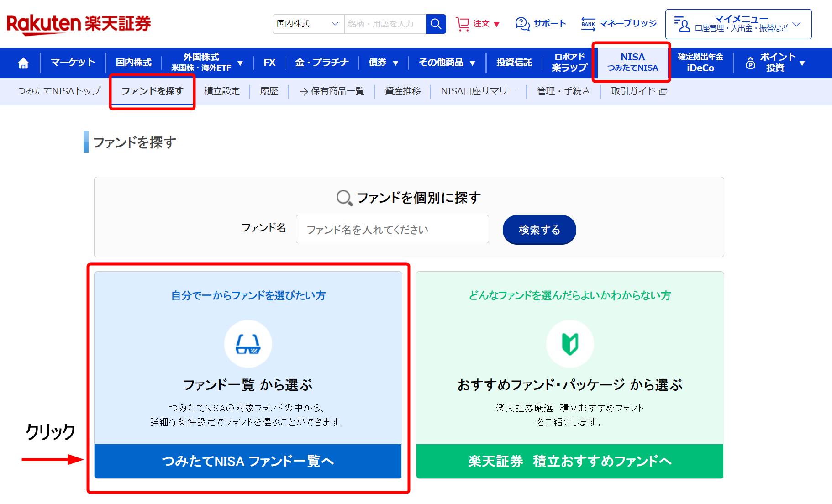Expand the 債券 menu arrow

(395, 63)
